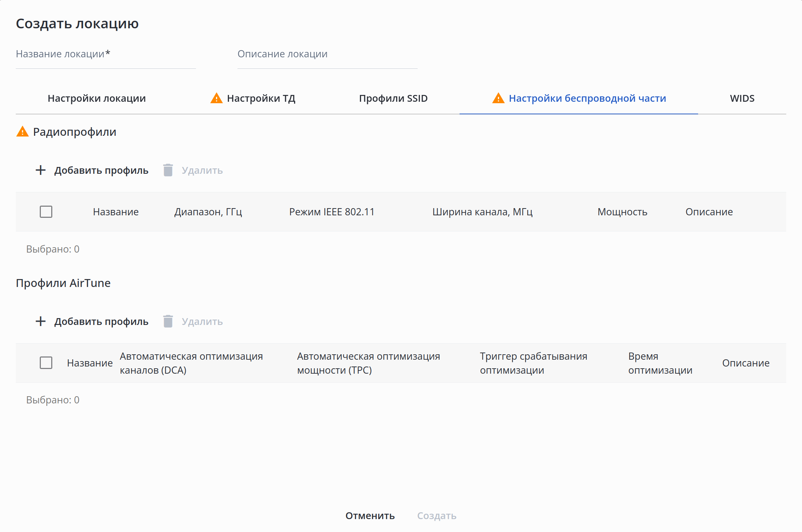Click warning icon on Настройки беспроводной части tab

498,98
